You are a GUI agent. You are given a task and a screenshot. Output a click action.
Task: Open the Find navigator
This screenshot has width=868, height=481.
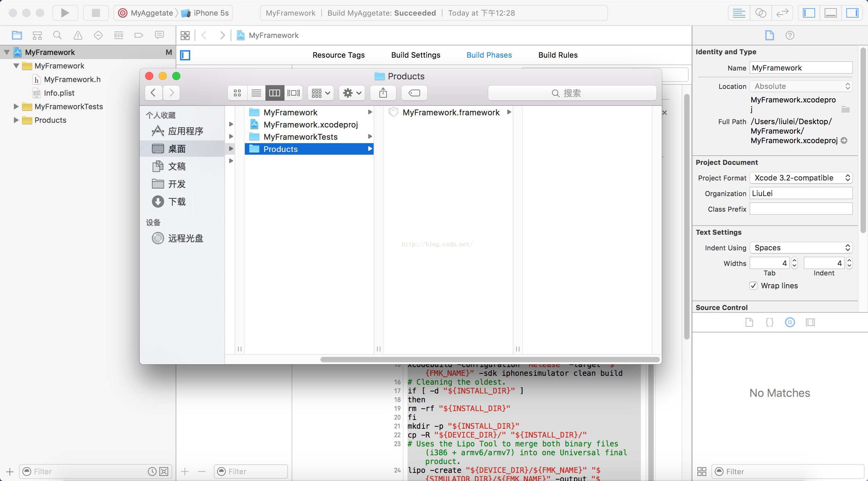tap(58, 35)
